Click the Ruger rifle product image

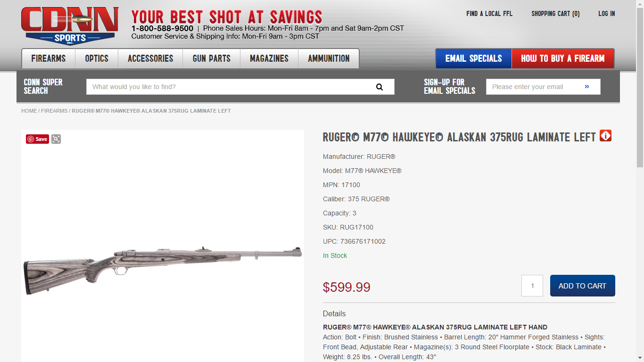[x=163, y=266]
